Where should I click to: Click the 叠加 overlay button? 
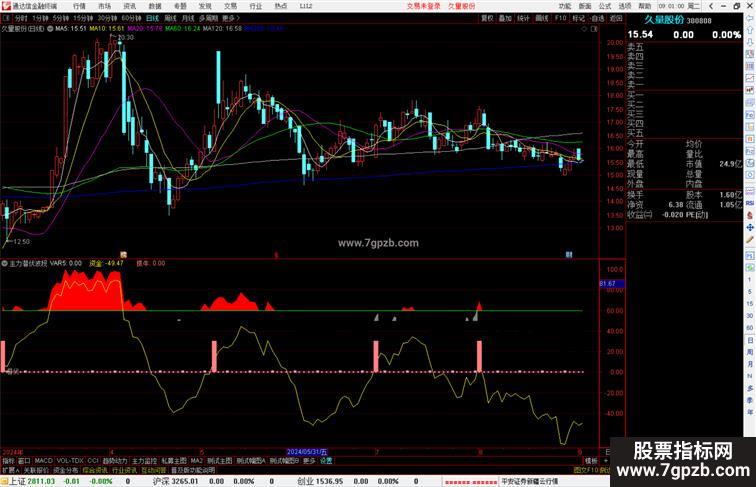505,18
